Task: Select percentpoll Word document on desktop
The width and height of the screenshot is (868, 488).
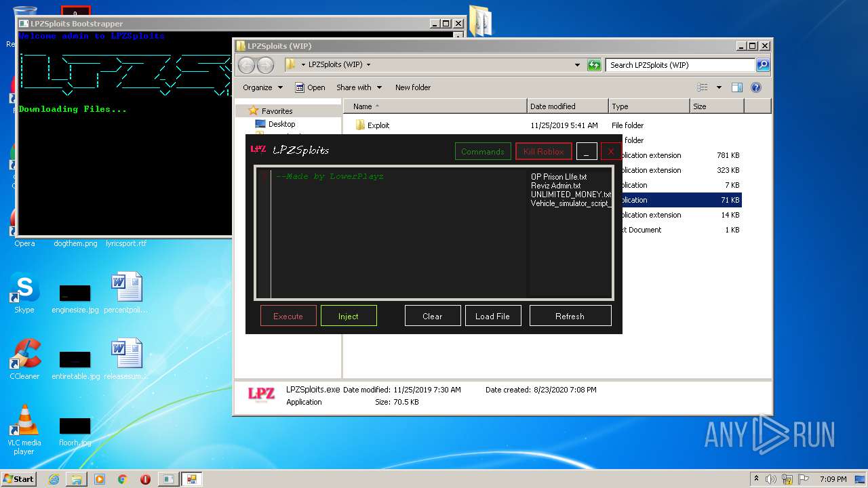Action: [x=126, y=293]
